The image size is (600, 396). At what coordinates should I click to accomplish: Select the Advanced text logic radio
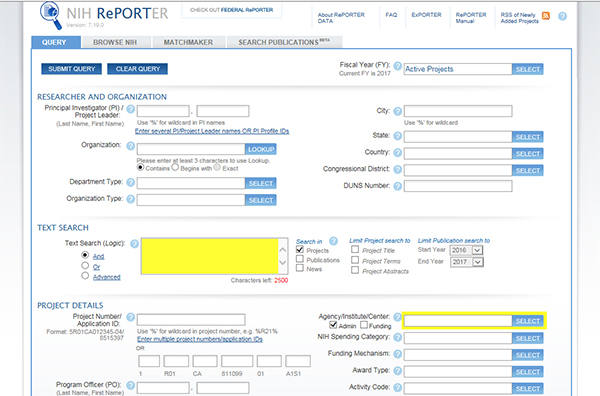85,275
